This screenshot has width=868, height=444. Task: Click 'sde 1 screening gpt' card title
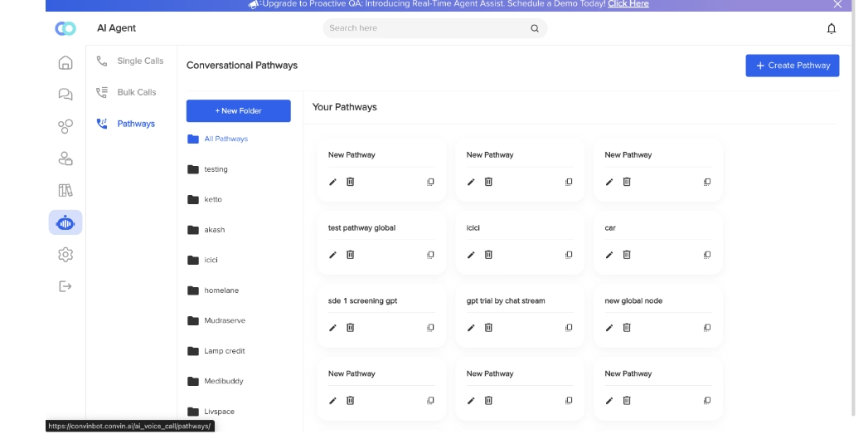[362, 301]
